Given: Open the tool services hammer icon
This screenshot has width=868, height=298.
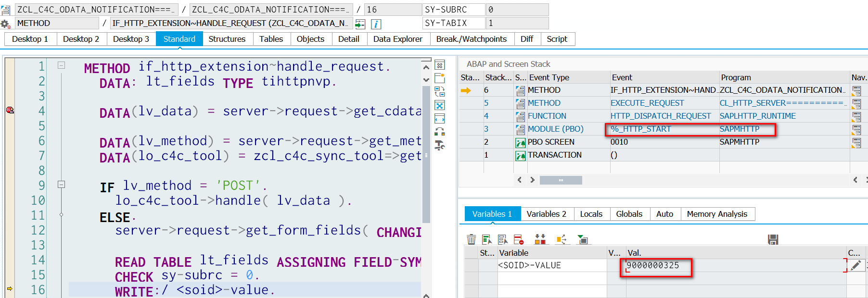Looking at the screenshot, I should 440,145.
